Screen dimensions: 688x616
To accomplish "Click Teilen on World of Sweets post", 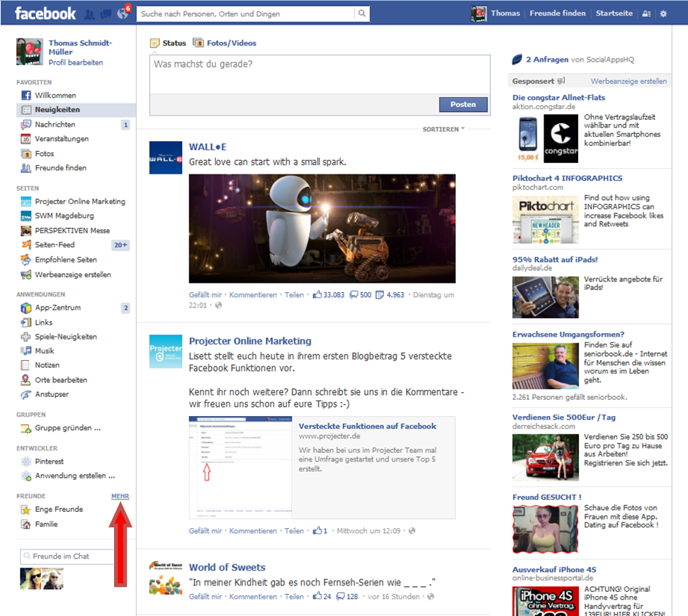I will pos(294,596).
